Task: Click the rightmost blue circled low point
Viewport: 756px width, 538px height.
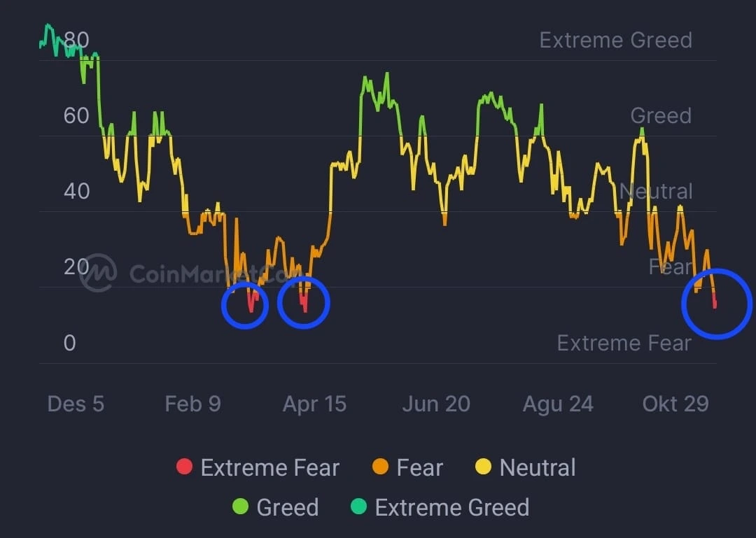Action: (x=716, y=304)
